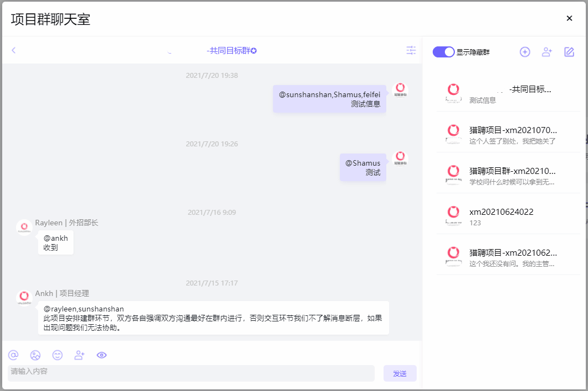588x391 pixels.
Task: Click add member icon below chat
Action: click(80, 355)
